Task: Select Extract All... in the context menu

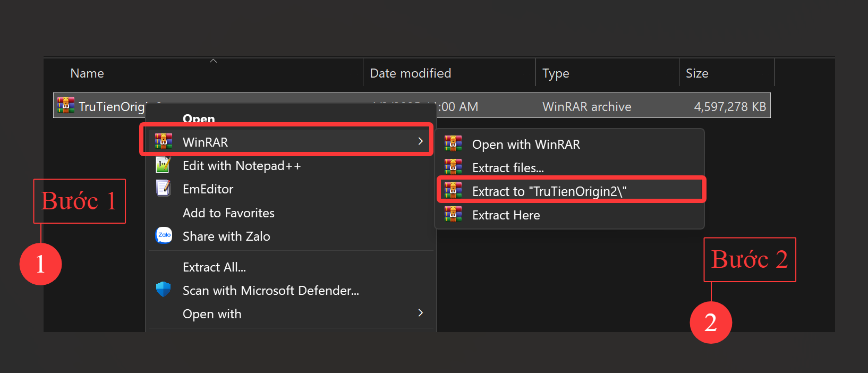Action: [214, 267]
